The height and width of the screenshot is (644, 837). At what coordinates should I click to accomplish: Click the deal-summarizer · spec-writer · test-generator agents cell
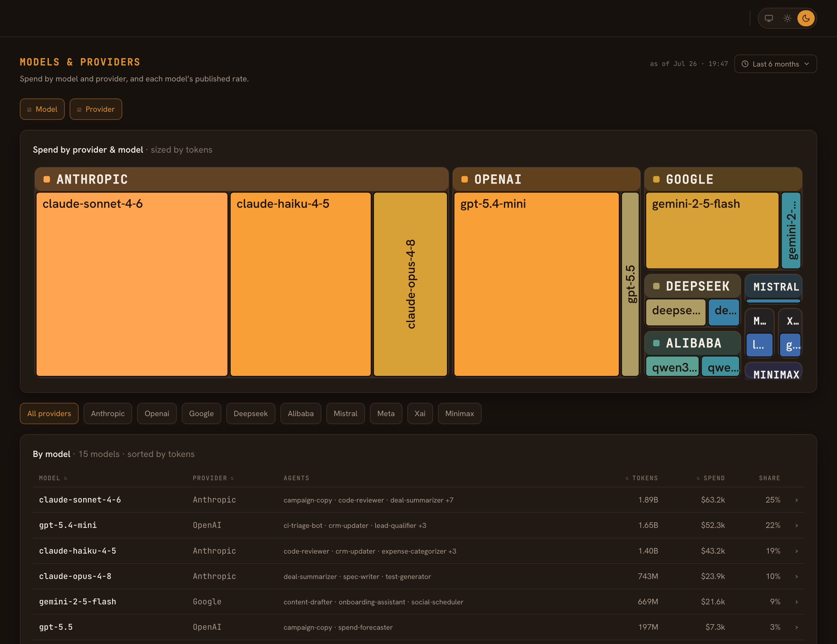[x=357, y=577]
